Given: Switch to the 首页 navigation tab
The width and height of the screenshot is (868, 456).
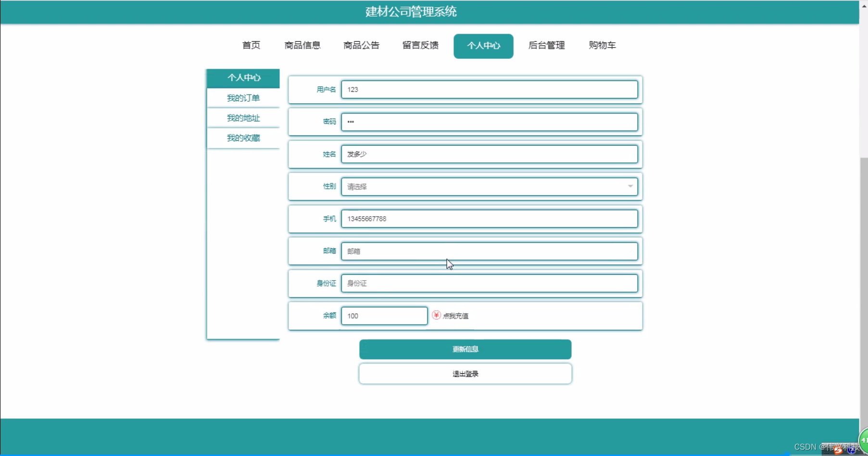Looking at the screenshot, I should tap(251, 46).
